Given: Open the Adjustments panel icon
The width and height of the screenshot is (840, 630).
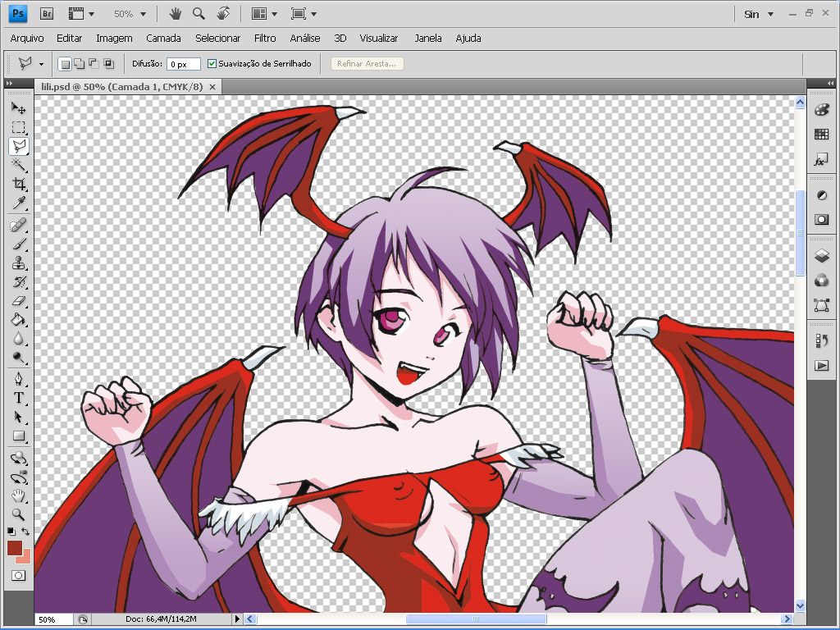Looking at the screenshot, I should pyautogui.click(x=821, y=195).
